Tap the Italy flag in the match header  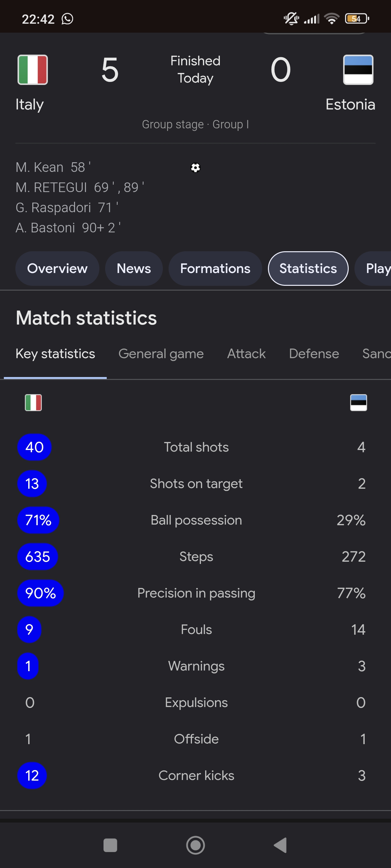click(x=32, y=70)
